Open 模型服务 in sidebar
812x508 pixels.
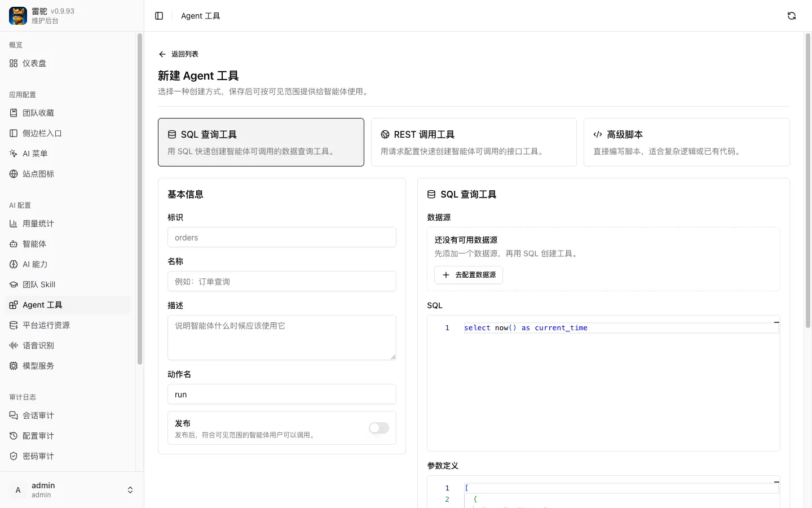[68, 366]
